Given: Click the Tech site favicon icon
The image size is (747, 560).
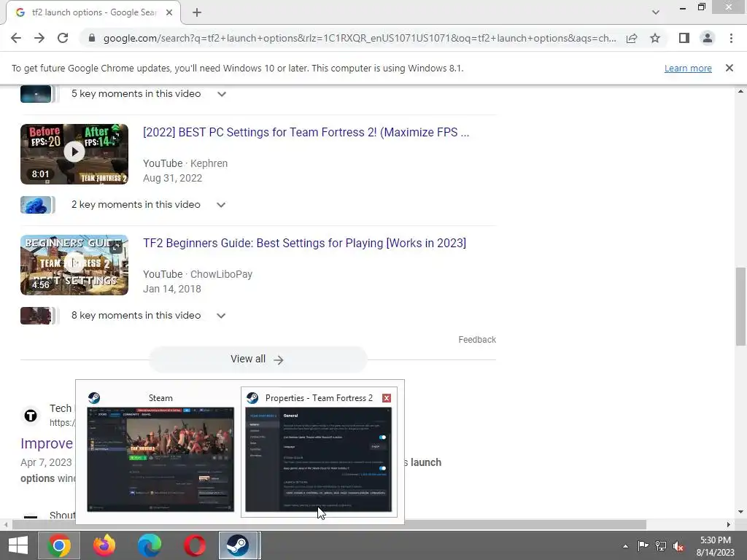Looking at the screenshot, I should coord(31,416).
